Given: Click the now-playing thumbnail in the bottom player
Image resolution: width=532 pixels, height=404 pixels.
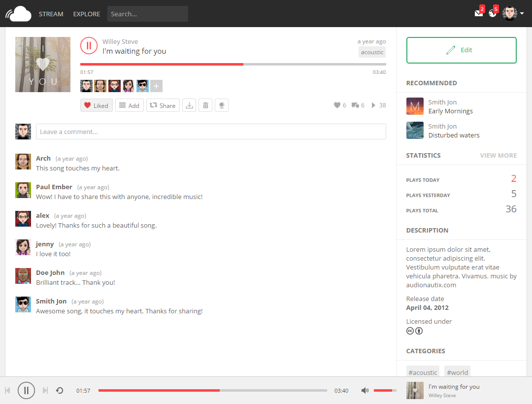Looking at the screenshot, I should [415, 390].
